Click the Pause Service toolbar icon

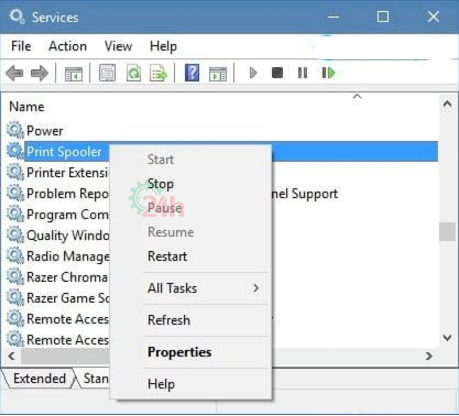pos(302,73)
